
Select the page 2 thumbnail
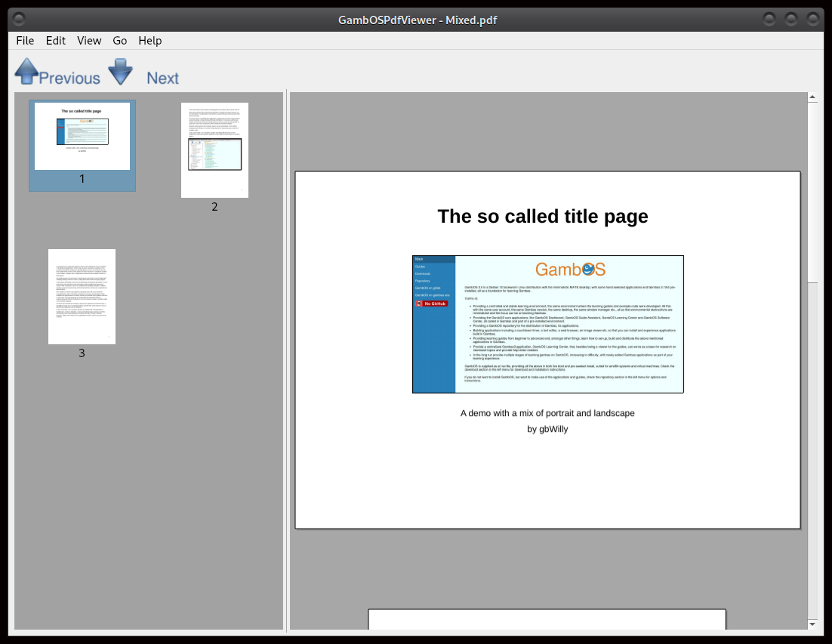pos(214,149)
